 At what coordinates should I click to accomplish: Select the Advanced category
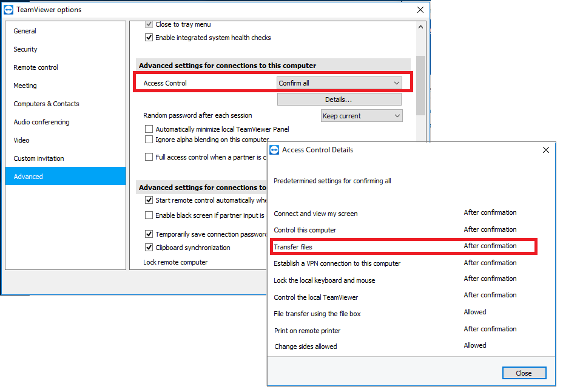coord(66,177)
